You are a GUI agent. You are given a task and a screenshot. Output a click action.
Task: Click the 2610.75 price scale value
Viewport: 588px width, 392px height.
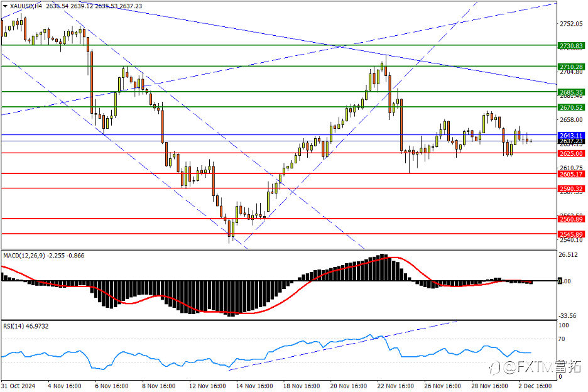(571, 168)
